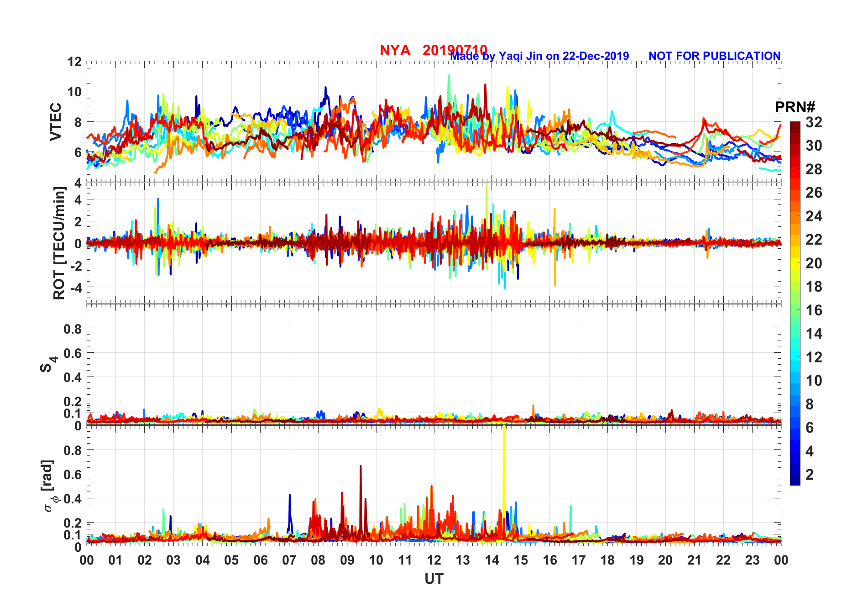Click the 0.8 tick on the S4 axis
Viewport: 868px width, 607px height.
tap(73, 329)
